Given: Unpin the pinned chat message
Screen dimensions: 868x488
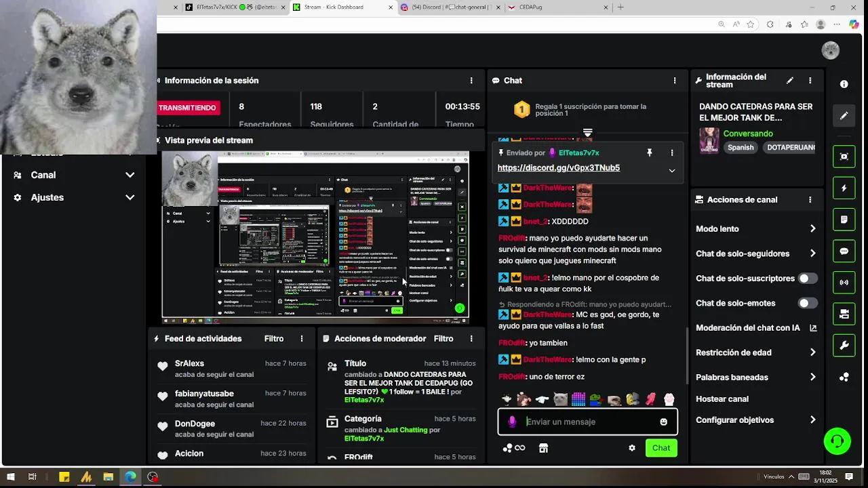Looking at the screenshot, I should coord(649,153).
